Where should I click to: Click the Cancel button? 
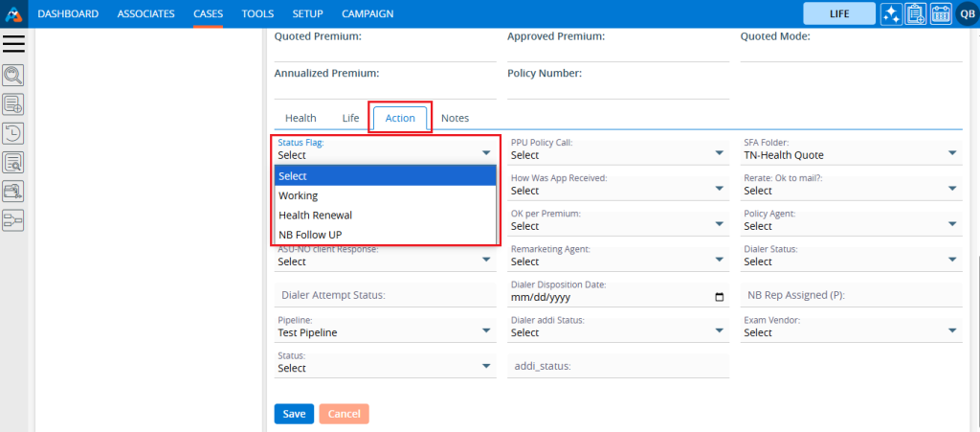344,414
